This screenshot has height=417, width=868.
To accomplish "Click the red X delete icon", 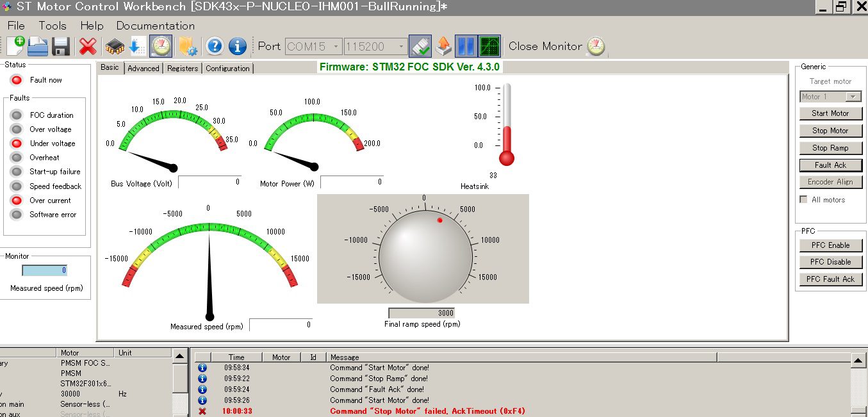I will click(x=88, y=46).
